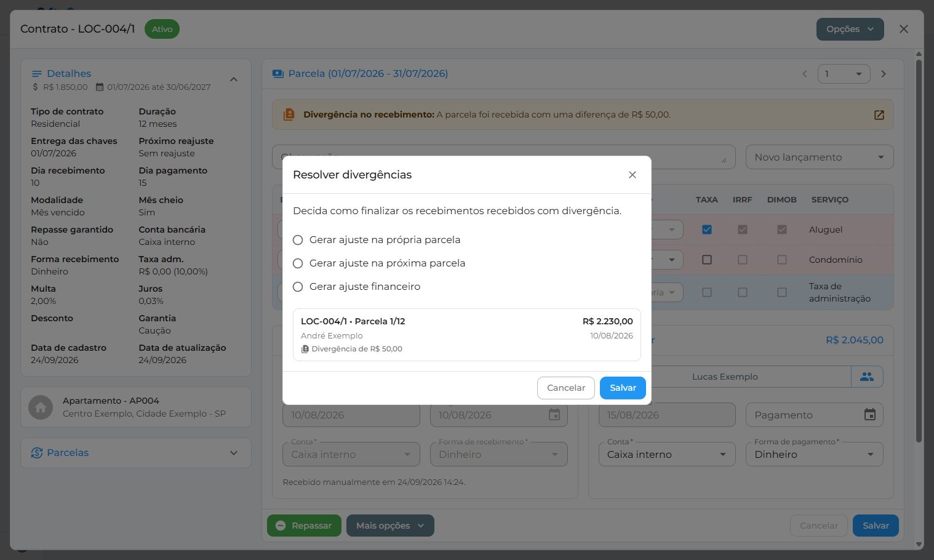934x560 pixels.
Task: Click the R$ 2.045,00 payment total
Action: (x=854, y=340)
